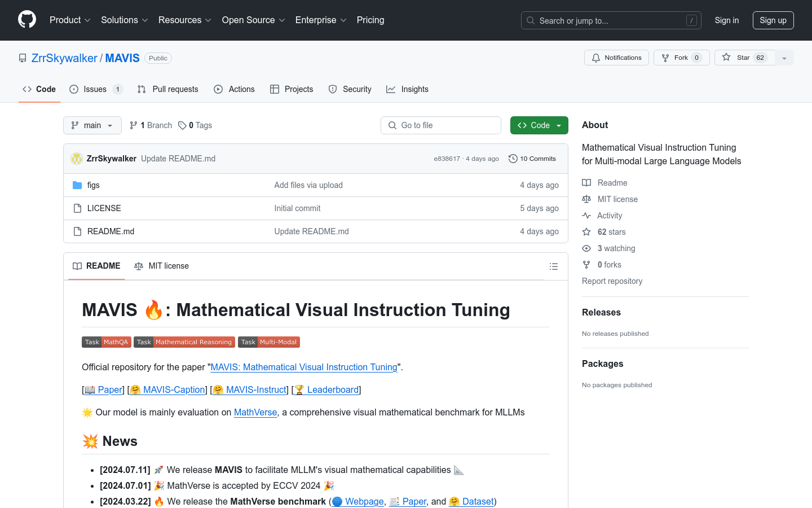Focus the Search or jump to field
The width and height of the screenshot is (812, 508).
[611, 20]
